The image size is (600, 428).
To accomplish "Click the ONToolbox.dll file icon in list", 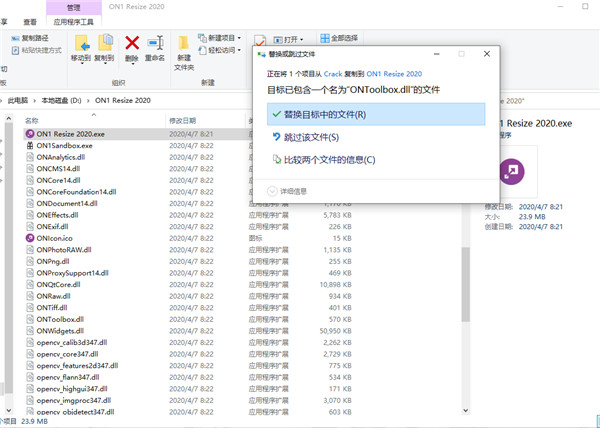I will click(30, 319).
